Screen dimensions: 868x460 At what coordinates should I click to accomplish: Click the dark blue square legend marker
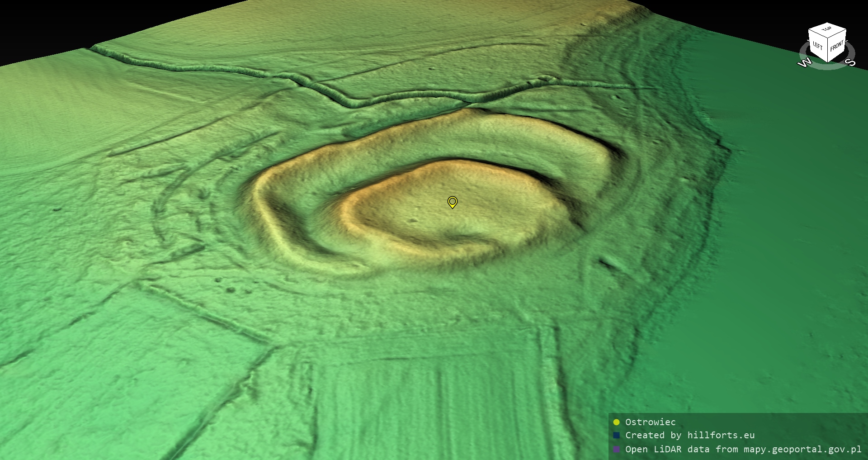point(616,436)
